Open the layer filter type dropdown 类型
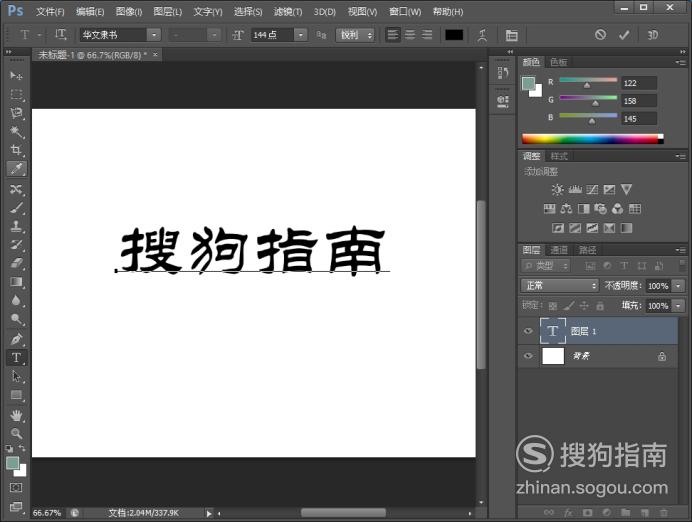Screen dimensions: 692x522 [545, 266]
